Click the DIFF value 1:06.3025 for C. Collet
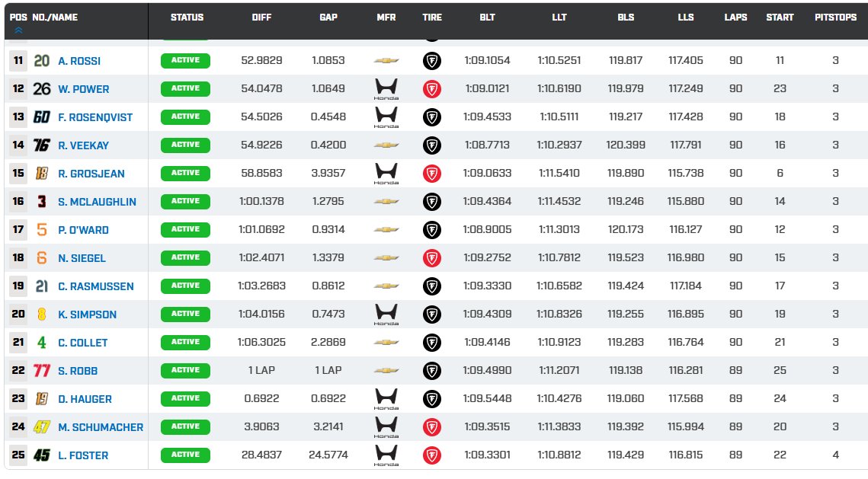Image resolution: width=868 pixels, height=479 pixels. click(x=261, y=343)
